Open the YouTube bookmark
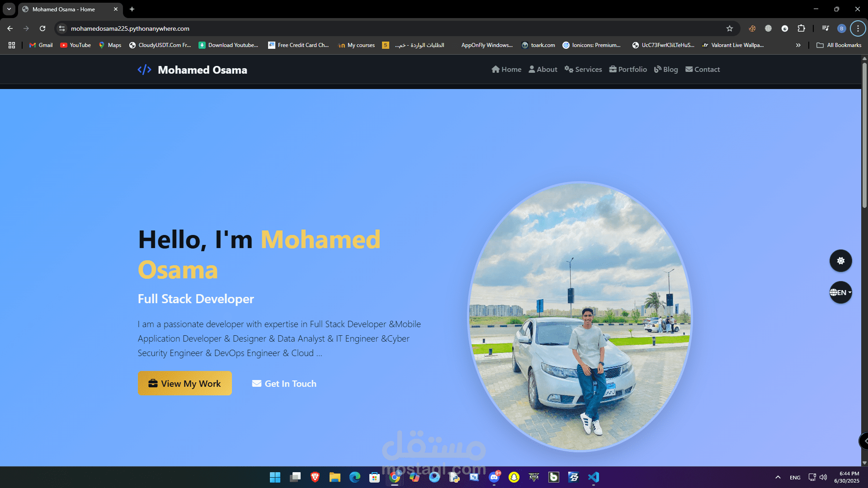This screenshot has height=488, width=868. (75, 45)
